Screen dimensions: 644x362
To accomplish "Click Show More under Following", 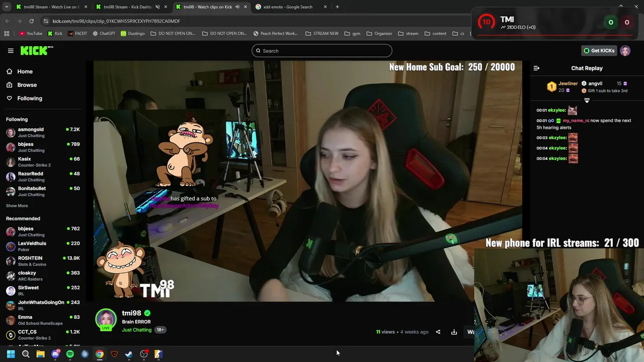I will coord(17,206).
